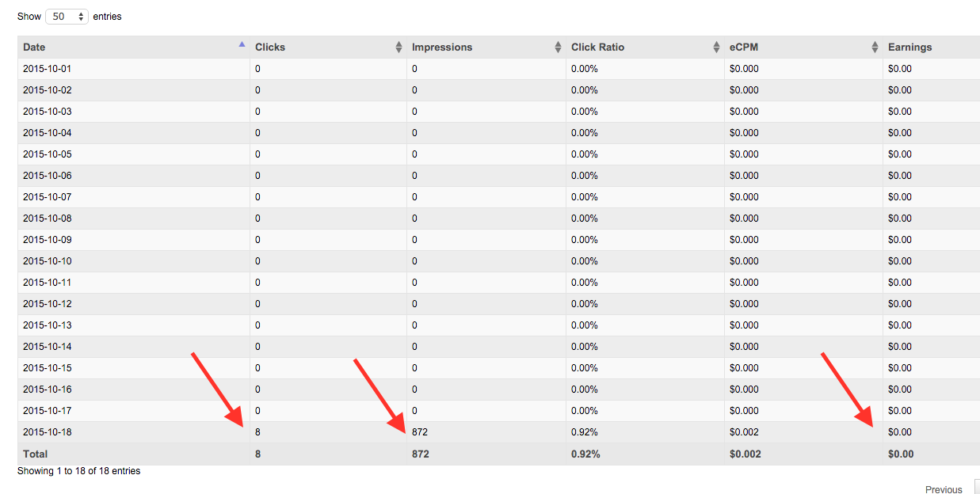Click the sort arrows icon for Impressions
The width and height of the screenshot is (980, 494).
tap(558, 47)
